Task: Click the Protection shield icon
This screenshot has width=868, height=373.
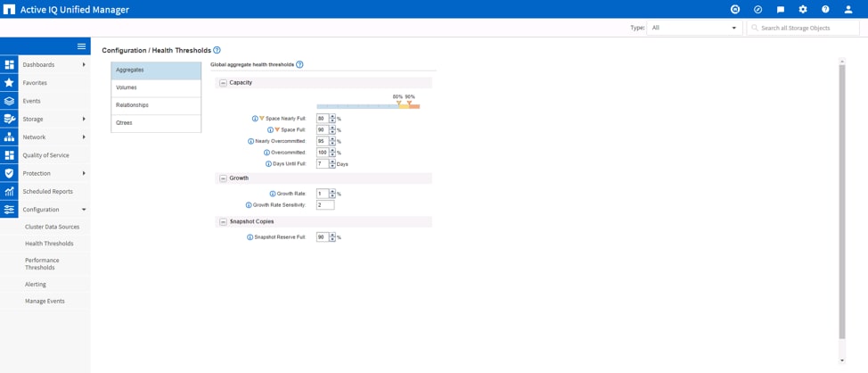Action: (x=9, y=173)
